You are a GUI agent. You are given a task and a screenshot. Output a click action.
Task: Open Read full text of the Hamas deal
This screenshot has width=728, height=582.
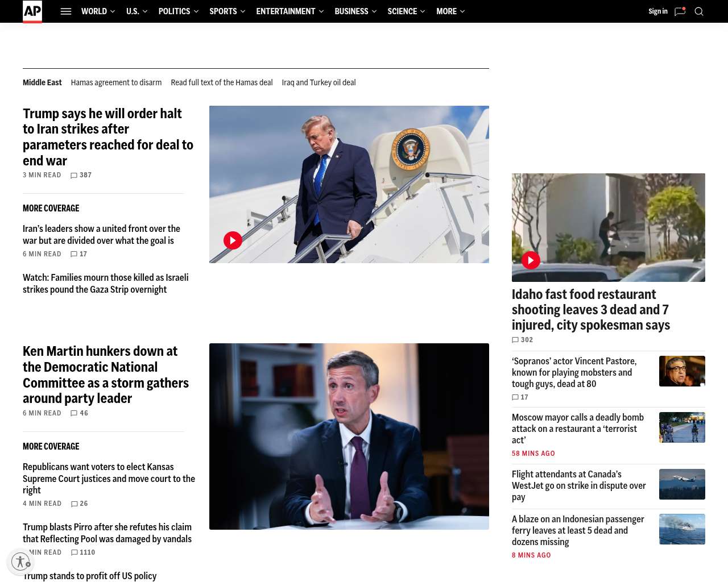222,82
